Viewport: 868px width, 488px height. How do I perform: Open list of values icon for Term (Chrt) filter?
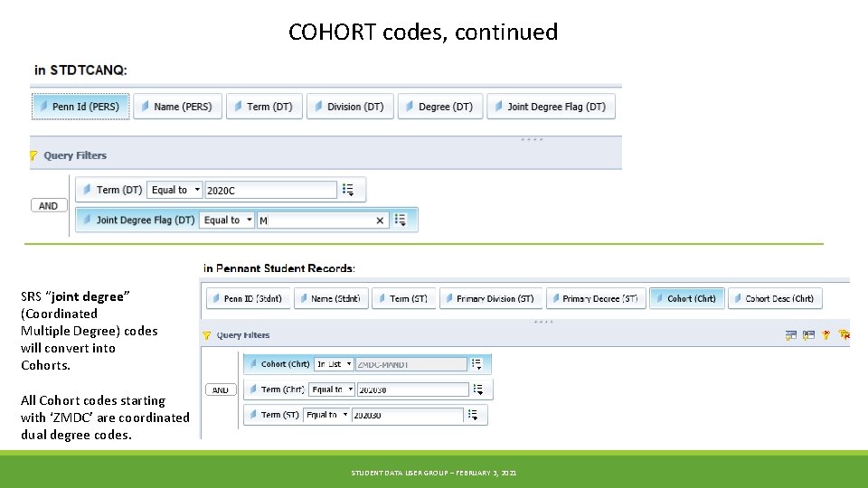[477, 389]
